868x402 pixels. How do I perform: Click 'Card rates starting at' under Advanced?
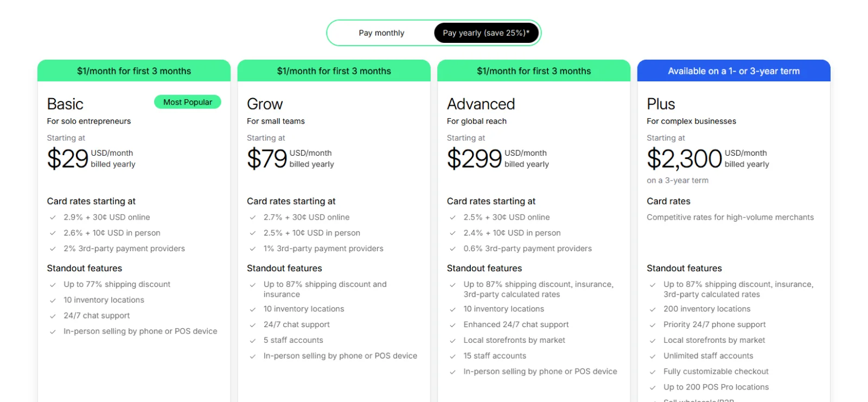pos(492,201)
